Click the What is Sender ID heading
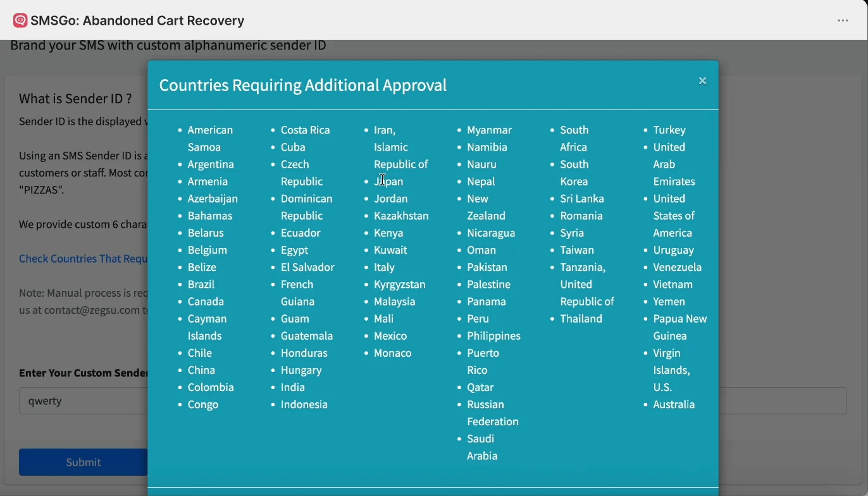The height and width of the screenshot is (496, 868). [75, 98]
